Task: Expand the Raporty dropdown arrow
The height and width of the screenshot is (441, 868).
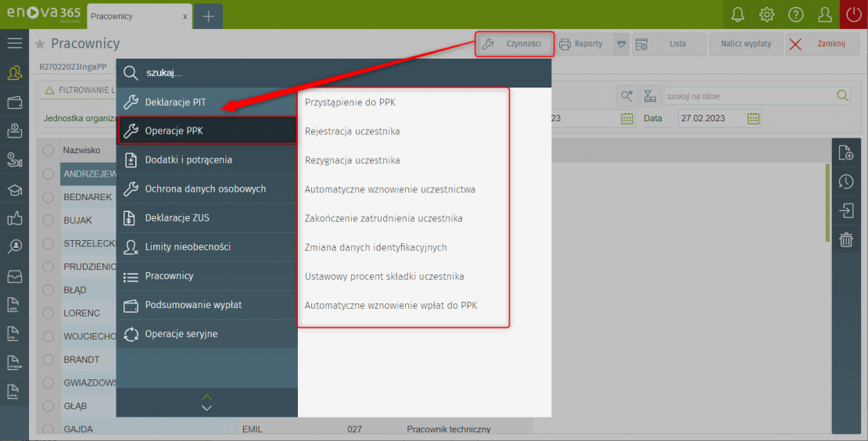Action: click(621, 45)
